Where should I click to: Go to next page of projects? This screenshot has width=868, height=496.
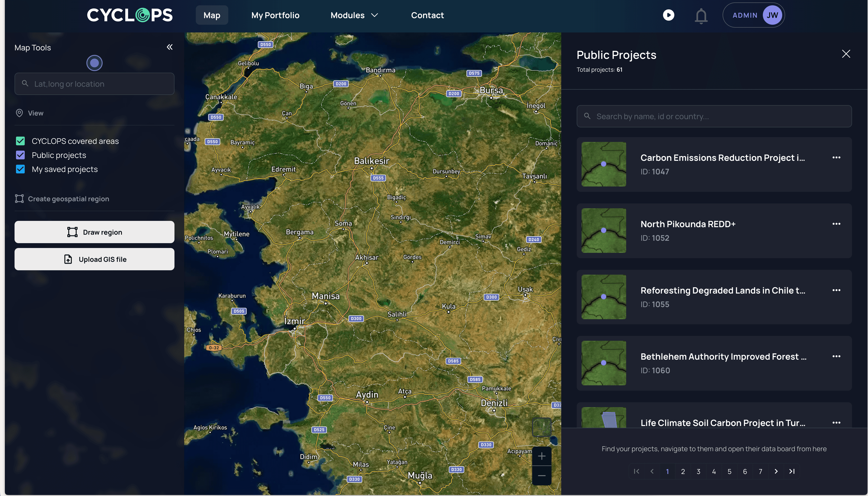(x=776, y=471)
